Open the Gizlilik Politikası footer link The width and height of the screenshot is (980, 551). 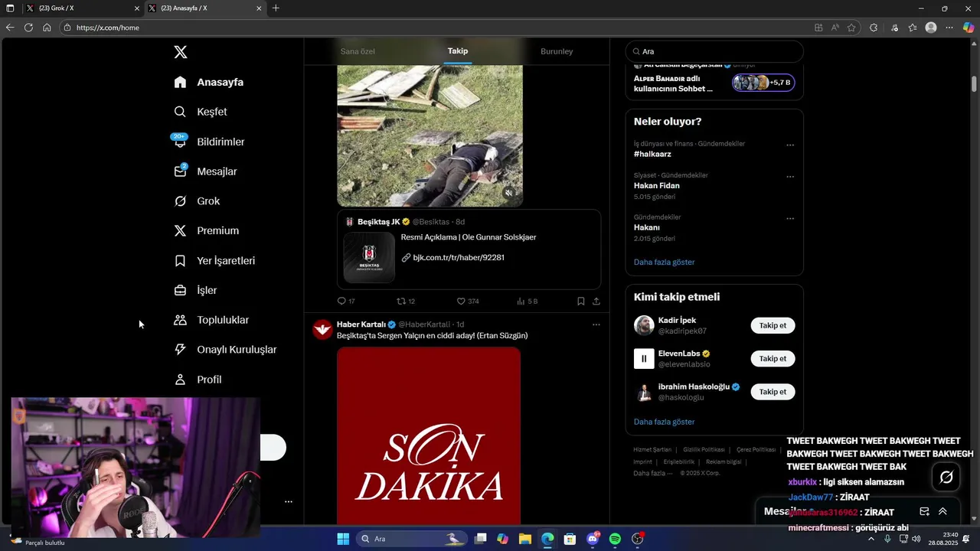coord(704,450)
